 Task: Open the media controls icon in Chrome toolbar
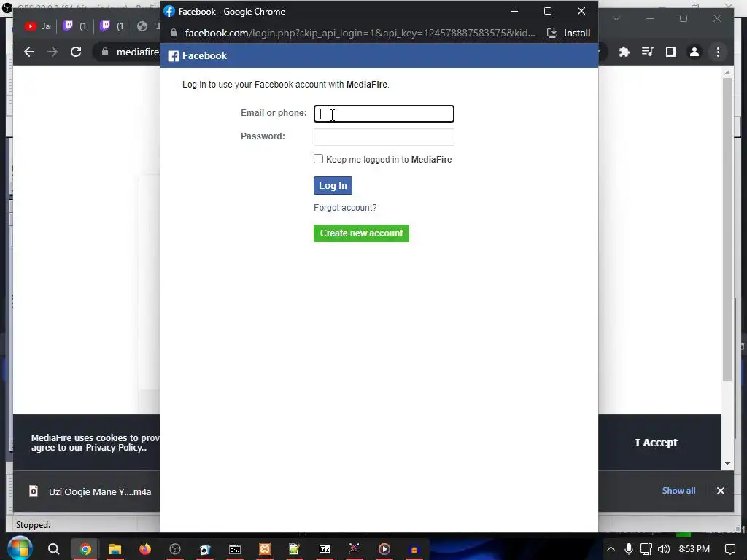click(x=648, y=52)
